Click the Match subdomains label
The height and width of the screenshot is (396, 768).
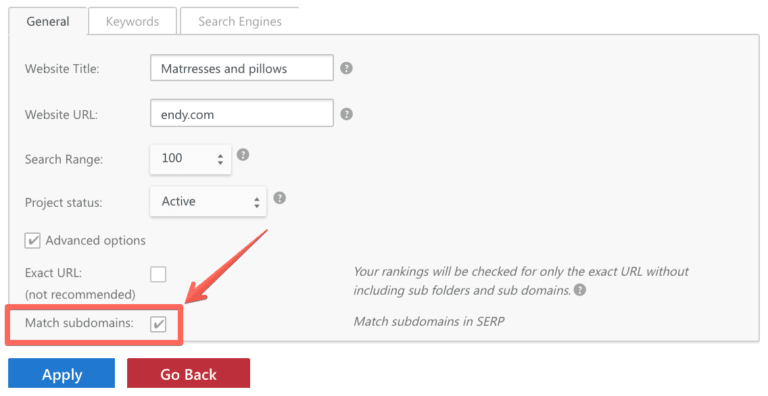coord(79,323)
